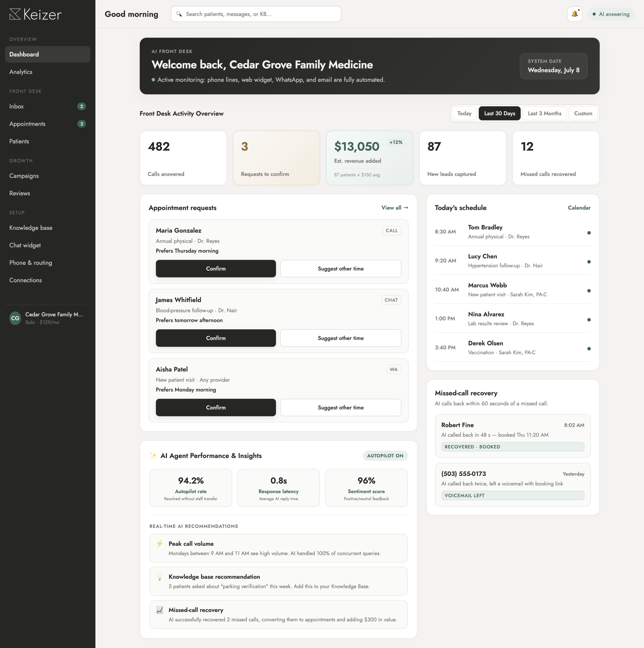Open the Sentiment score metric tile
This screenshot has width=644, height=648.
point(366,488)
